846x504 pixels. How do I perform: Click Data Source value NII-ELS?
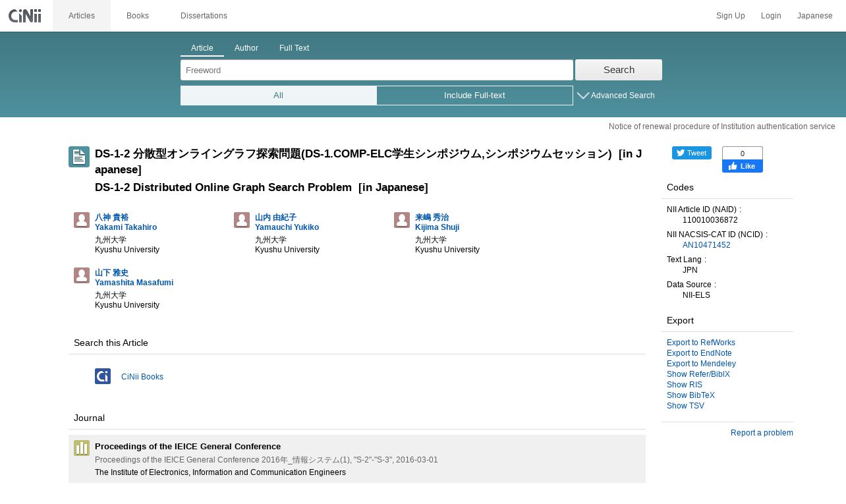(696, 295)
